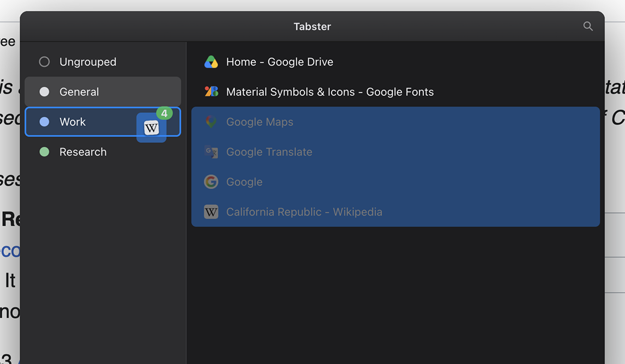625x364 pixels.
Task: Click the empty circle beside Ungrouped
Action: coord(44,62)
